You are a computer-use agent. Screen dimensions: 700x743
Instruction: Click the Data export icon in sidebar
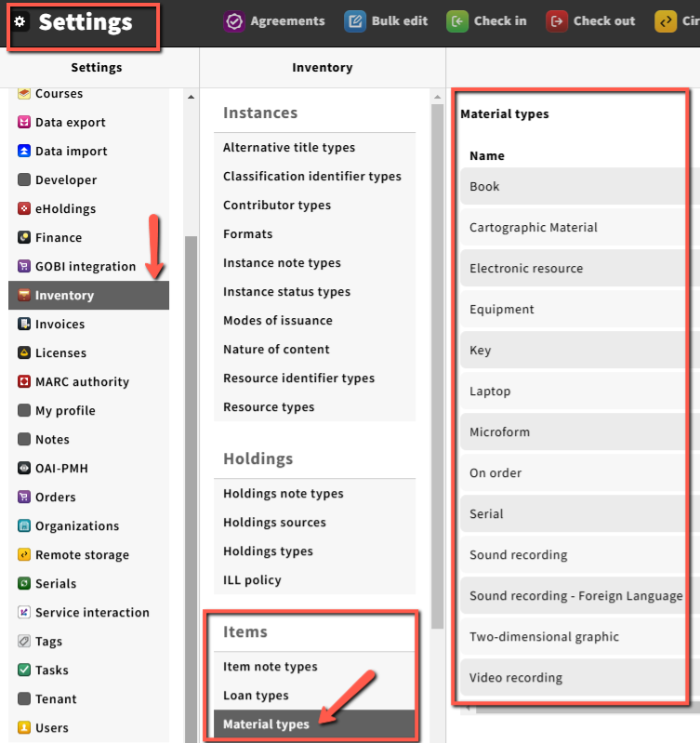tap(24, 123)
